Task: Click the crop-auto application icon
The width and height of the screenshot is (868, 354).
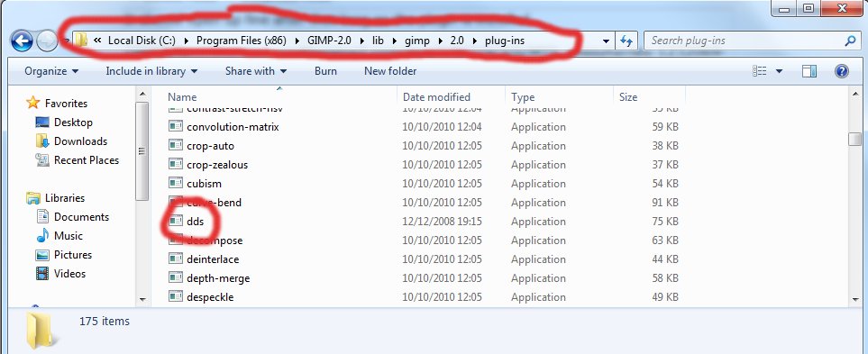Action: click(x=176, y=146)
